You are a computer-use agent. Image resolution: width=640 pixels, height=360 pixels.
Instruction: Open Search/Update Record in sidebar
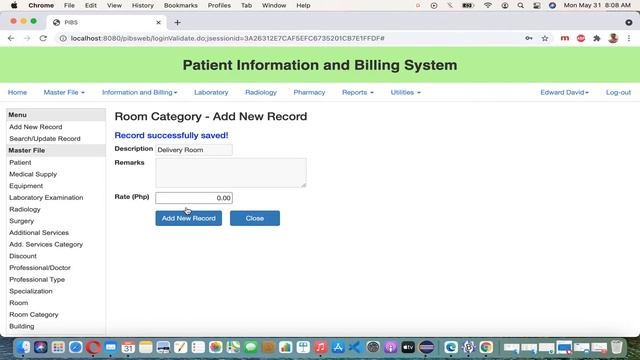coord(44,138)
